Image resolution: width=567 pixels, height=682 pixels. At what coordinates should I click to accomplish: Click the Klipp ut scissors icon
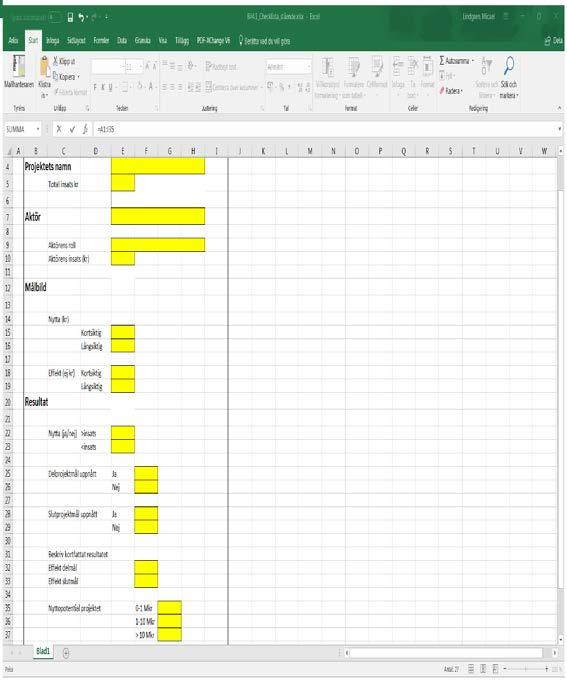point(56,61)
